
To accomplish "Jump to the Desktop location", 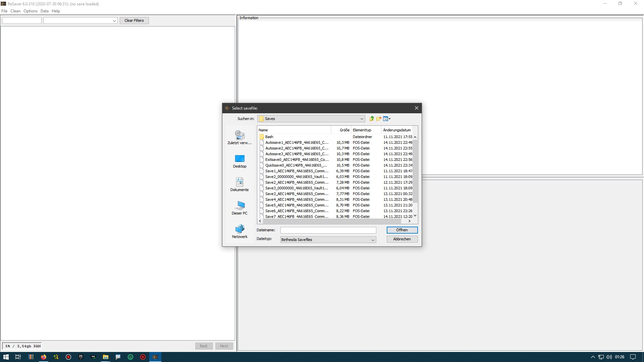I will click(239, 161).
